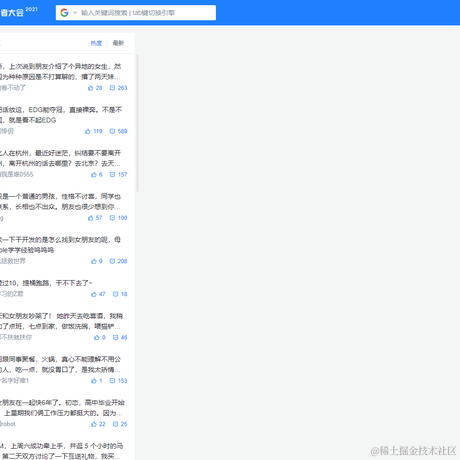Visit author profile 名字好难1
This screenshot has width=460, height=460.
pos(15,380)
